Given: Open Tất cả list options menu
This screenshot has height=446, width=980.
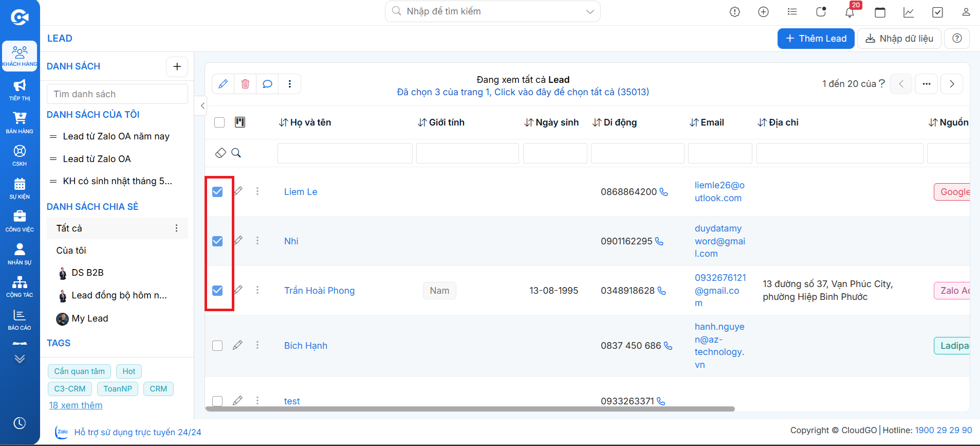Looking at the screenshot, I should point(177,228).
